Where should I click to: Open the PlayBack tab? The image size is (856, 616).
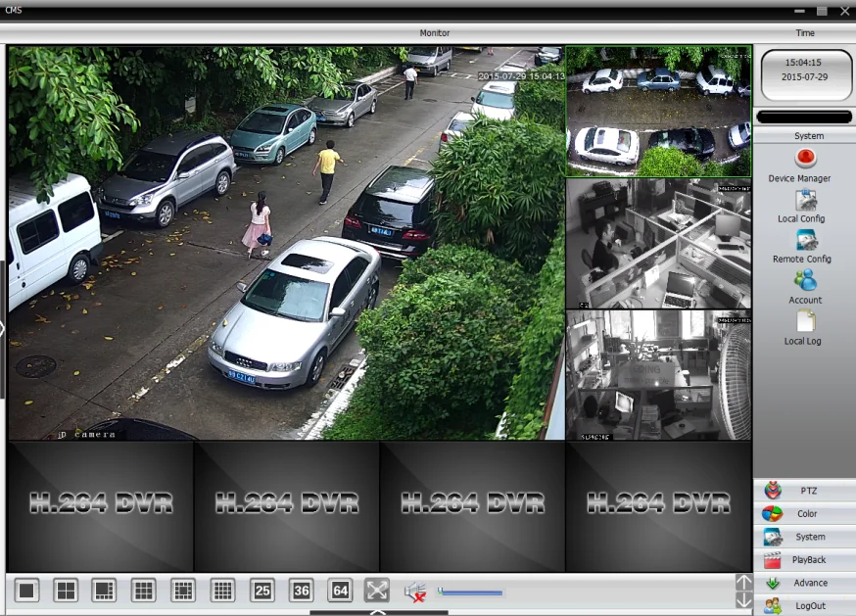[805, 560]
